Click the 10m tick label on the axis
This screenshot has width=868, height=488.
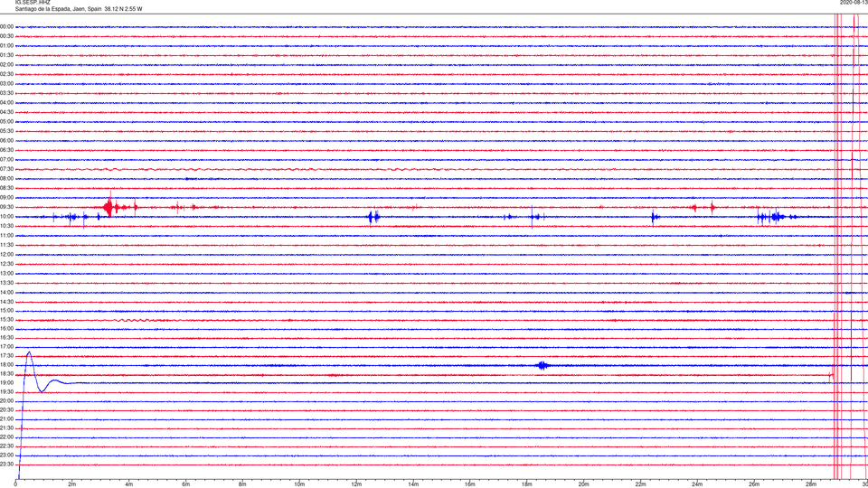coord(299,484)
